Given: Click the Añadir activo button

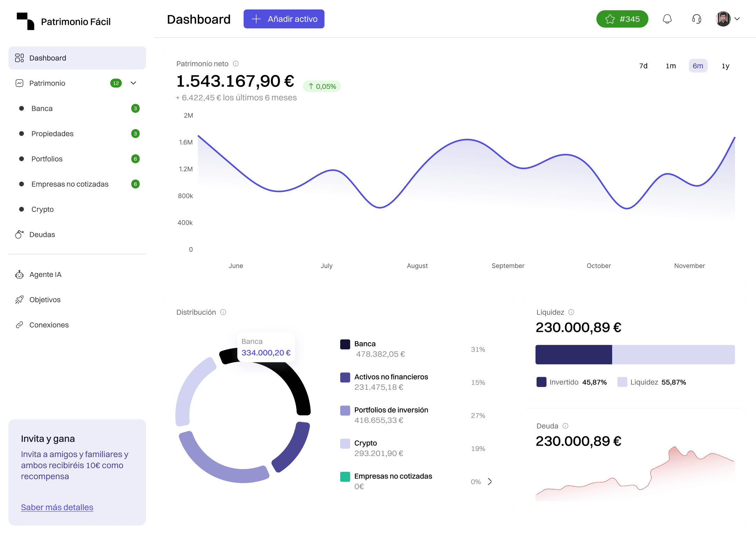Looking at the screenshot, I should point(284,19).
